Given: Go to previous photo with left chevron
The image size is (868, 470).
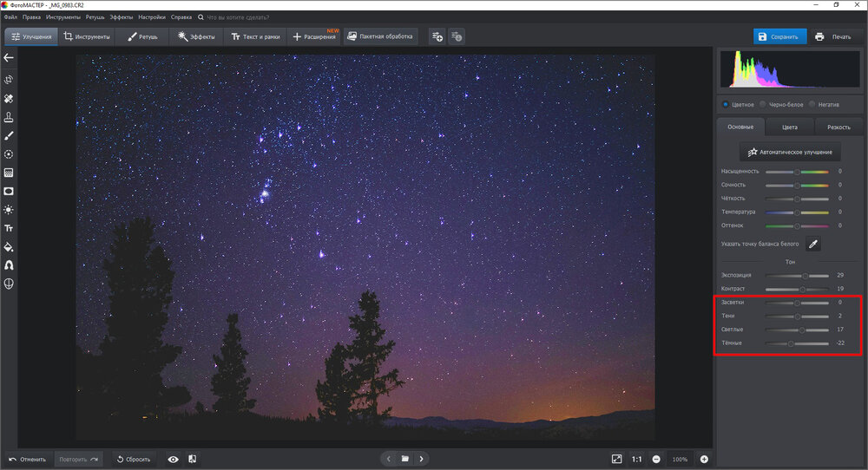Looking at the screenshot, I should pyautogui.click(x=389, y=459).
